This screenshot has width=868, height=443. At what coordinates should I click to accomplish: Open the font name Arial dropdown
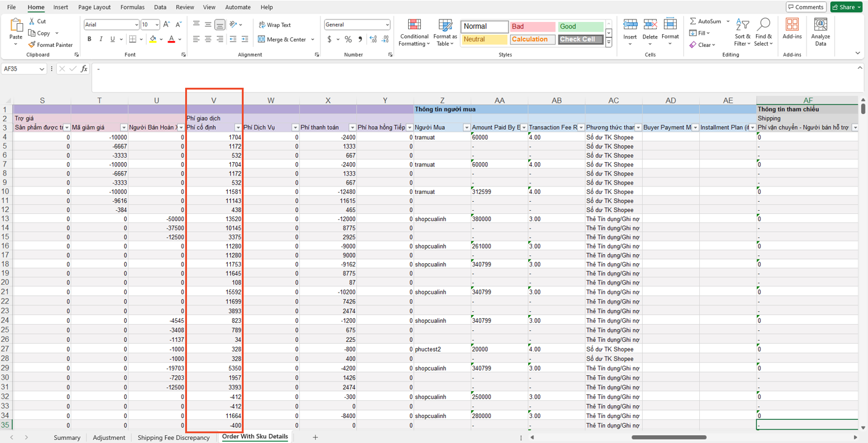136,25
